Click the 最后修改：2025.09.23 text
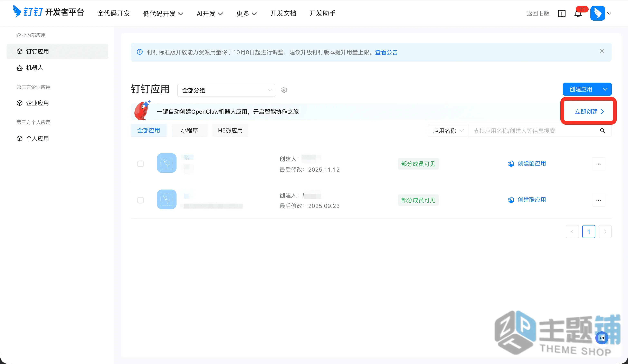 pyautogui.click(x=310, y=206)
